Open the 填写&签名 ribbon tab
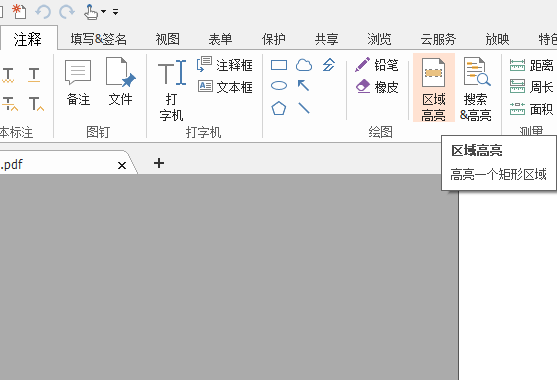557x380 pixels. pos(98,39)
